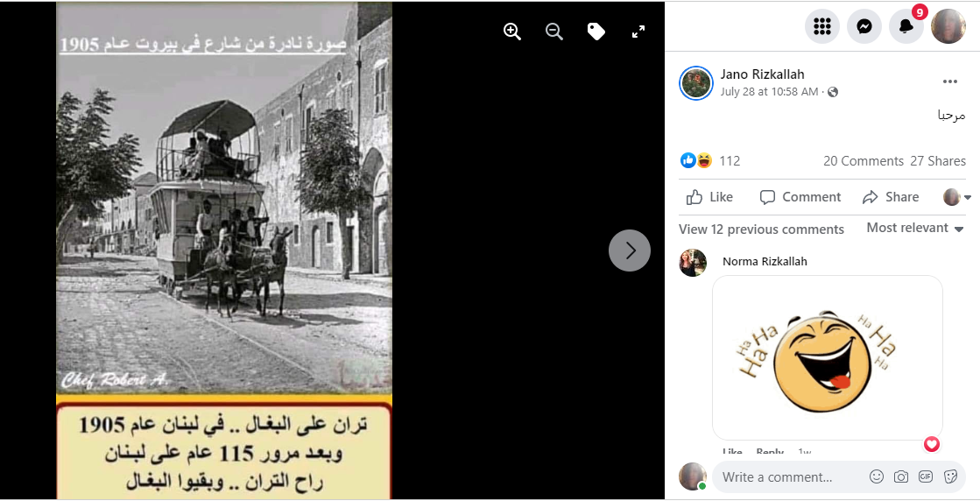Open post options three-dots menu

(950, 81)
